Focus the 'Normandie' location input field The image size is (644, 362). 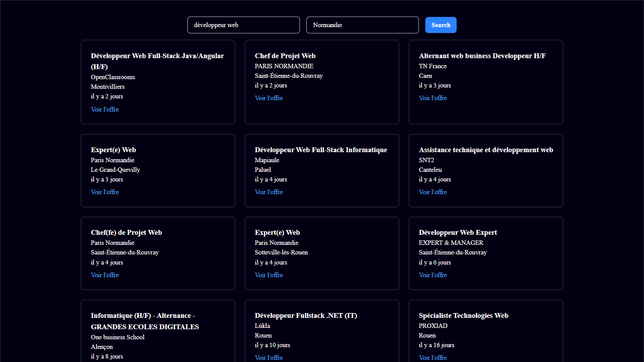362,25
